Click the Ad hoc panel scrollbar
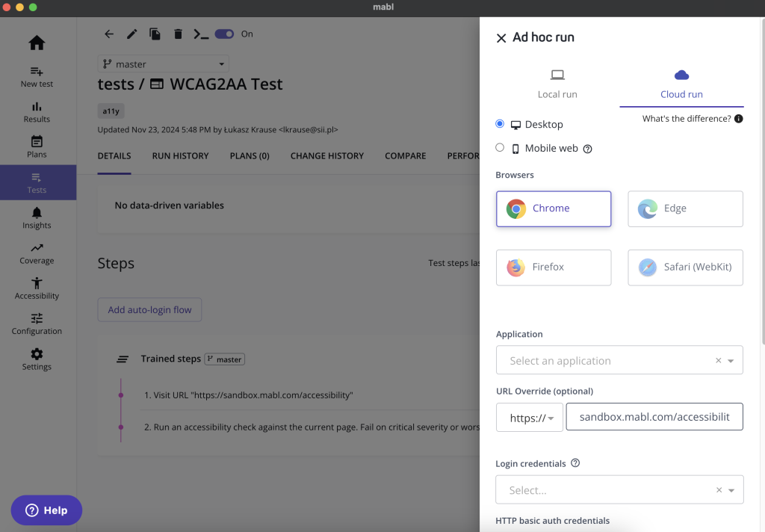Viewport: 765px width, 532px height. (762, 181)
